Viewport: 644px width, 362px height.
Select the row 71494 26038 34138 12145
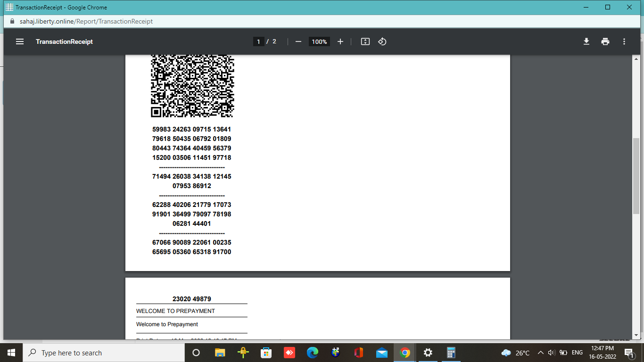click(192, 176)
